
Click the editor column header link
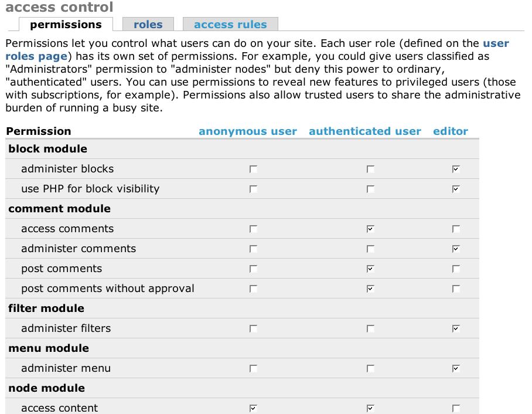click(450, 131)
